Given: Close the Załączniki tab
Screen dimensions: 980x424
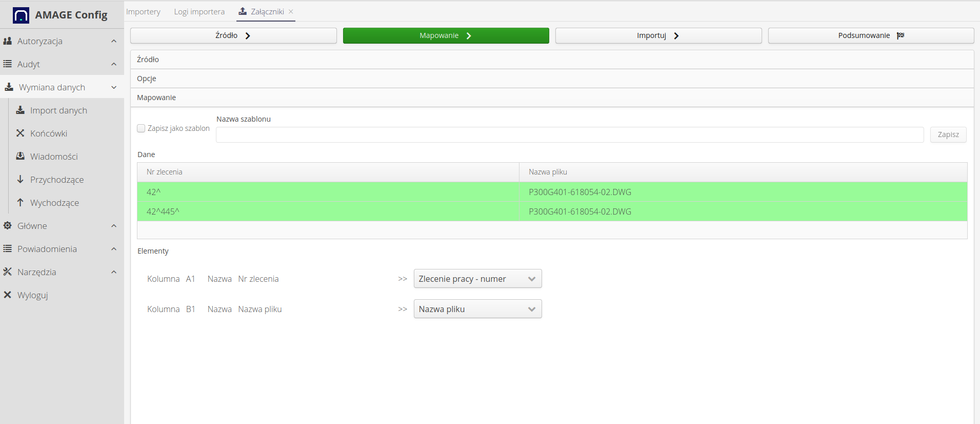Looking at the screenshot, I should point(291,12).
